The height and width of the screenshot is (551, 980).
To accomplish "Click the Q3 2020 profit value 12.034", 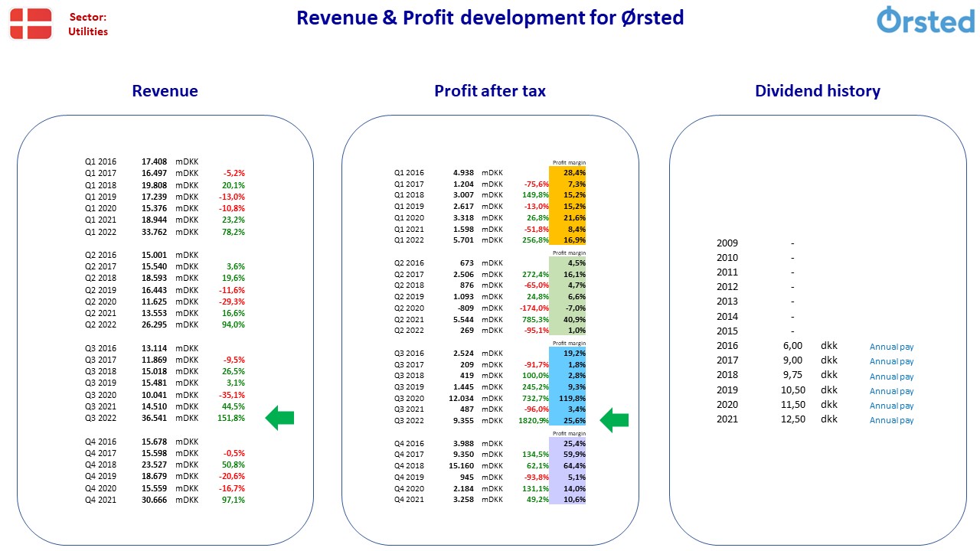I will [x=462, y=398].
